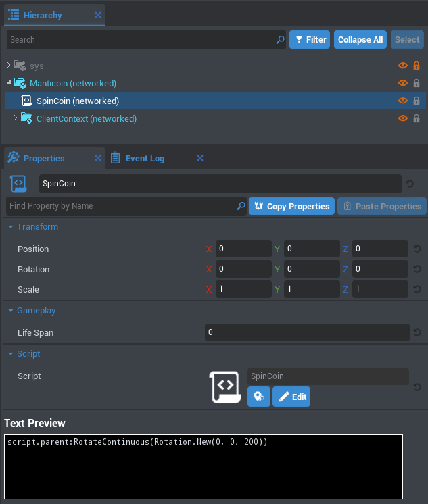Toggle visibility of SpinCoin
Image resolution: width=428 pixels, height=504 pixels.
402,101
